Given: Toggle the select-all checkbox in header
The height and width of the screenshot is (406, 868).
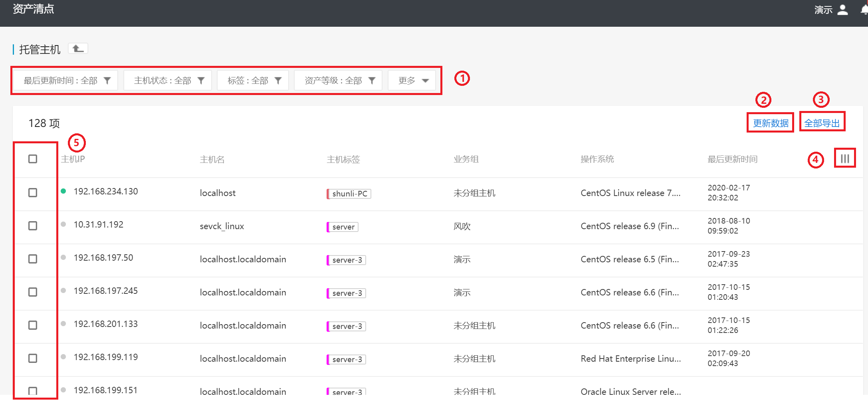Looking at the screenshot, I should coord(33,159).
